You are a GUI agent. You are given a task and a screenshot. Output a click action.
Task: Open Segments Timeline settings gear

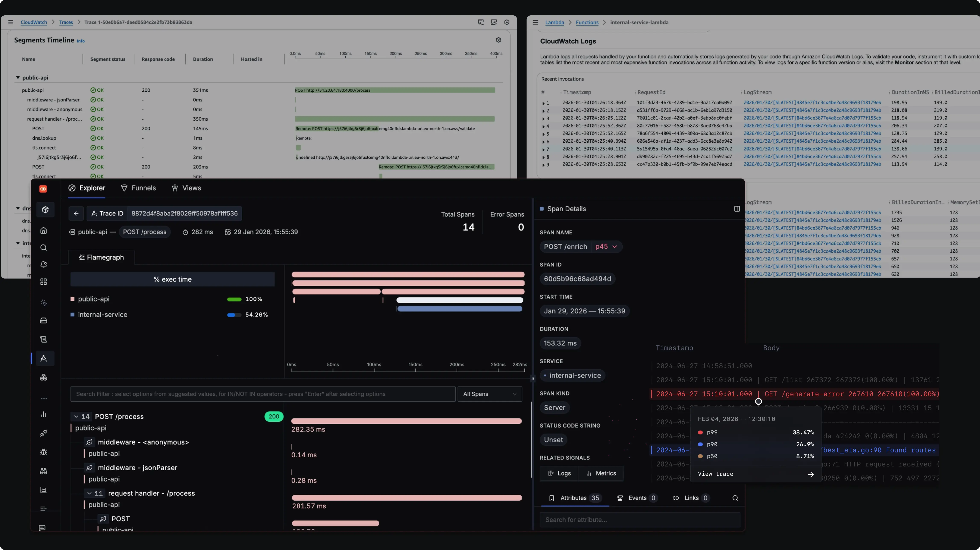[x=498, y=40]
